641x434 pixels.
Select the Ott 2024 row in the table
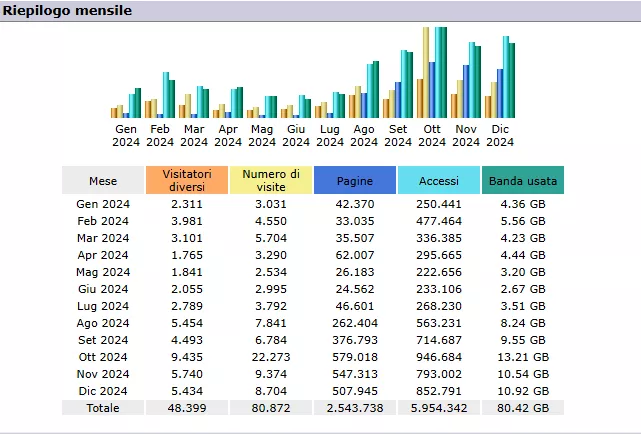103,356
